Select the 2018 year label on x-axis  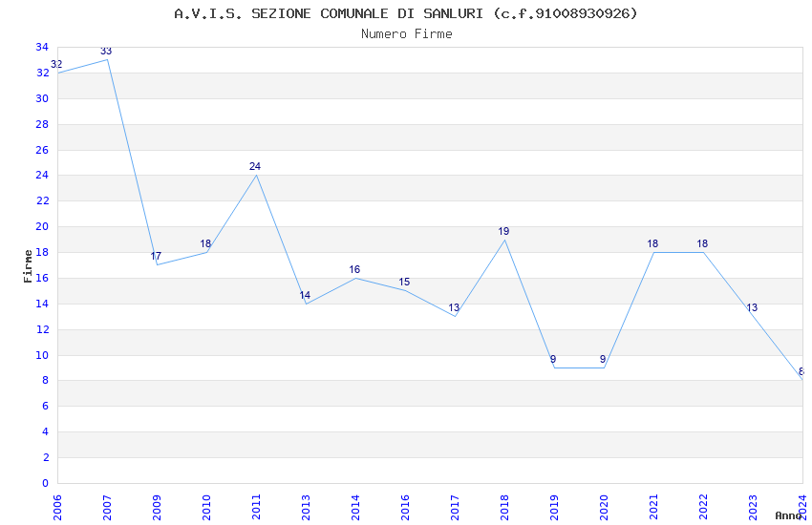click(x=505, y=508)
